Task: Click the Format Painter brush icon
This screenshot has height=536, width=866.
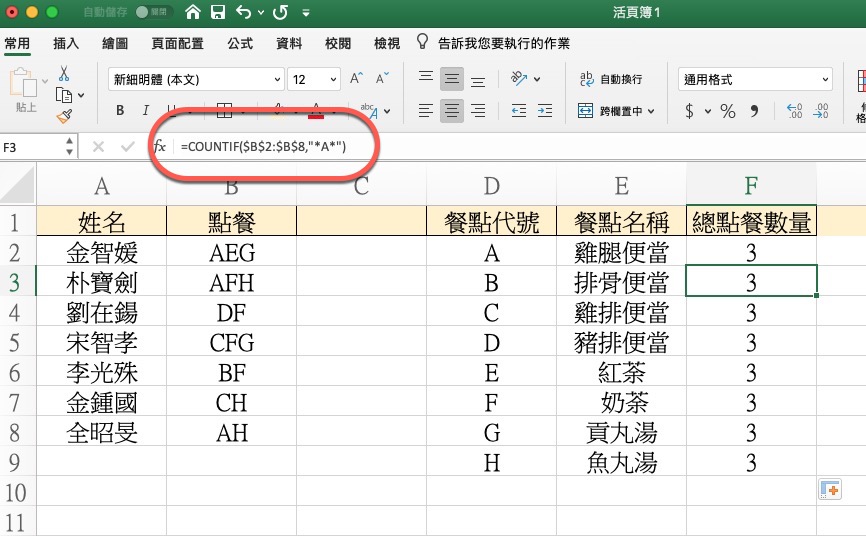Action: 64,116
